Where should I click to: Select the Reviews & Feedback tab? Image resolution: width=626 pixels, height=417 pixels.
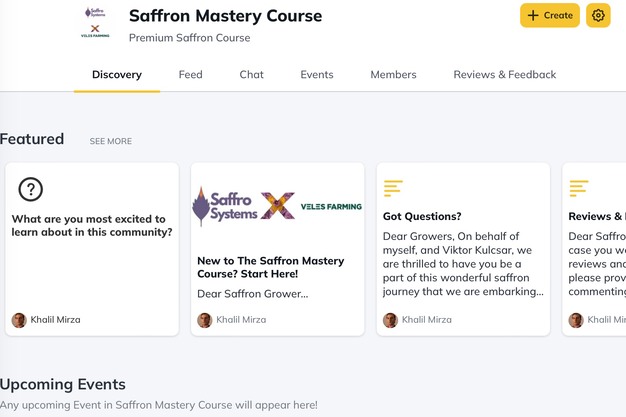pos(504,75)
